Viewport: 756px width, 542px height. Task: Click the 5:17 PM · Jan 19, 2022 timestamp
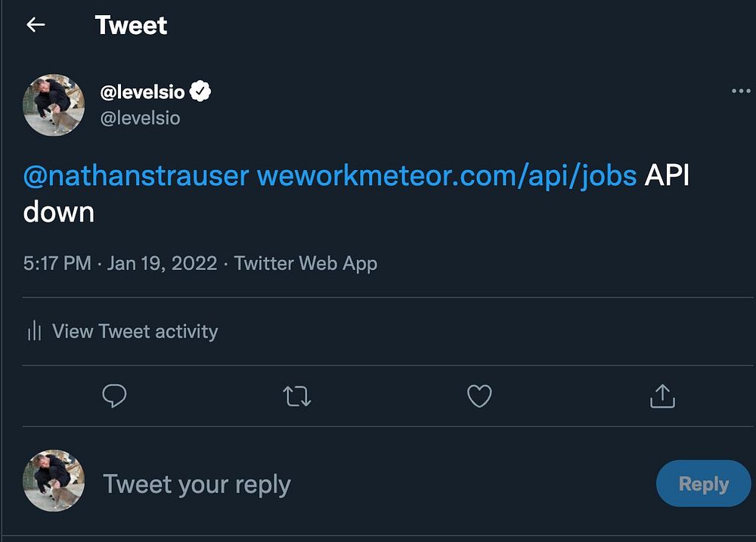pyautogui.click(x=119, y=264)
